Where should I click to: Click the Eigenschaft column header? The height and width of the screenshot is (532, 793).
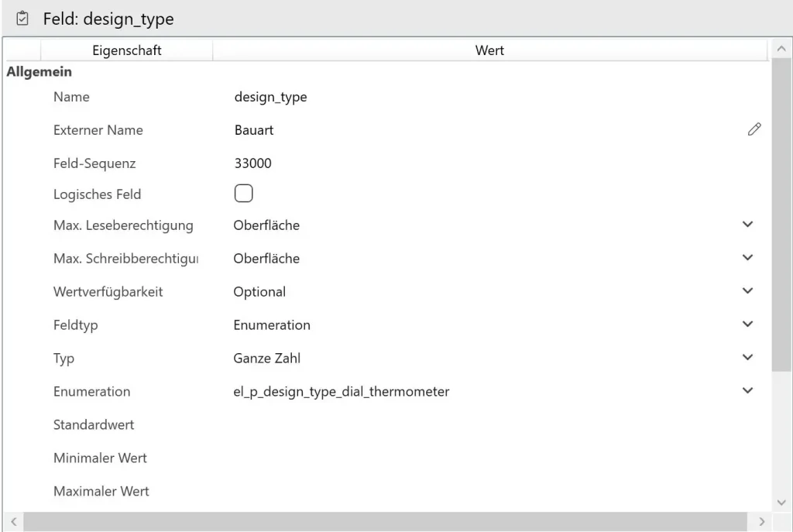pyautogui.click(x=126, y=50)
